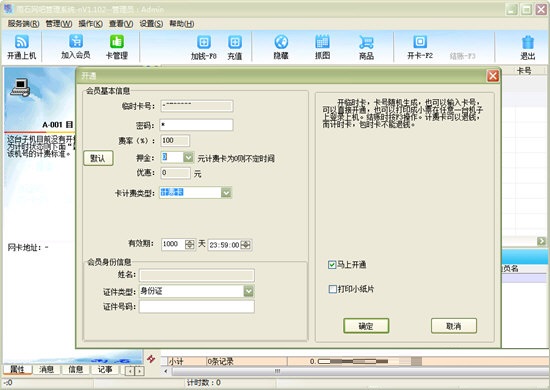550x390 pixels.
Task: Expand the 卡计费类型 dropdown
Action: (x=226, y=193)
